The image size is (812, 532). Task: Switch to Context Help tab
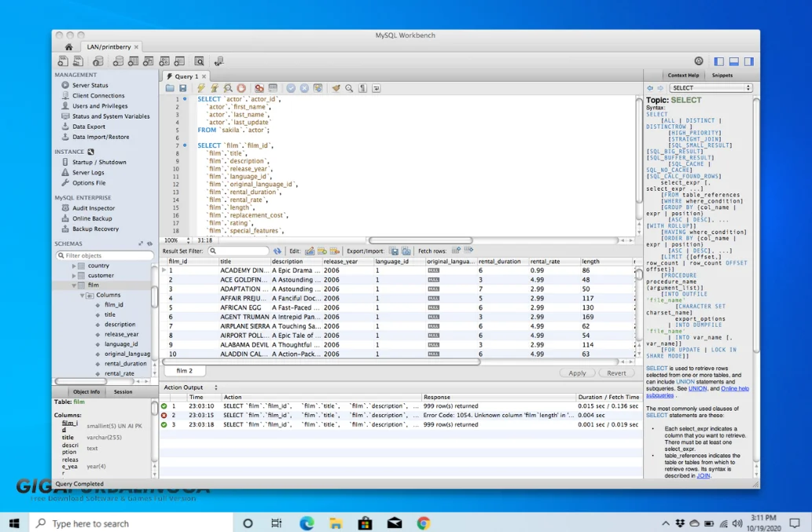pos(683,75)
